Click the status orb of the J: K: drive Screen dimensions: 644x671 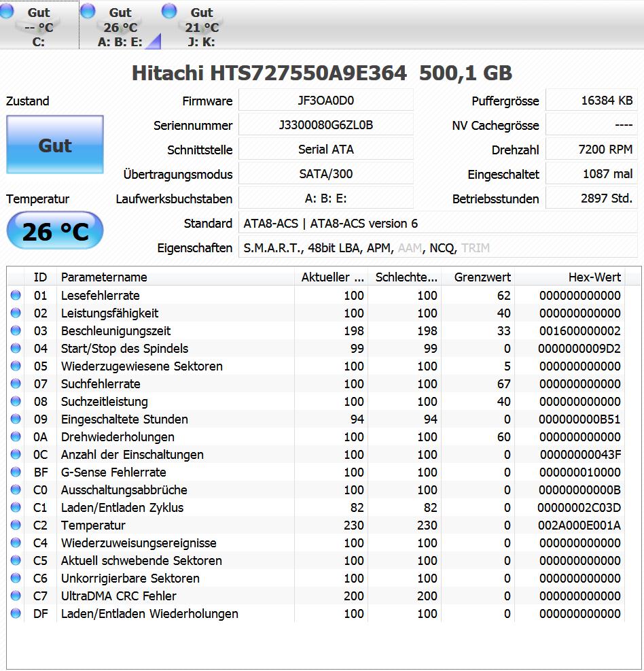[x=169, y=11]
